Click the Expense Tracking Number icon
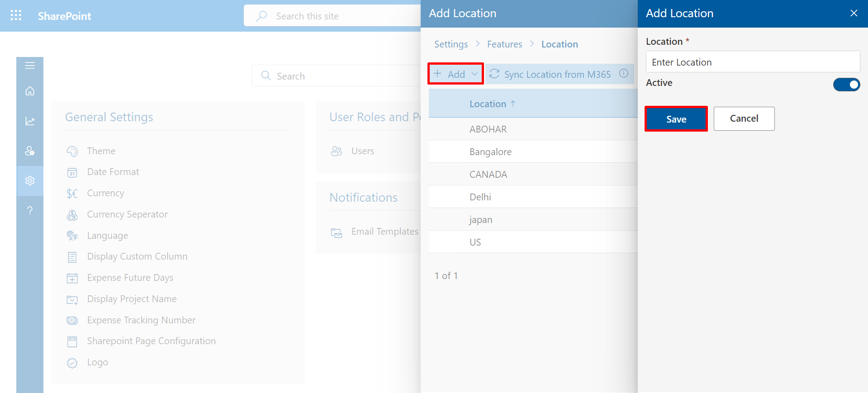This screenshot has height=393, width=868. click(72, 320)
